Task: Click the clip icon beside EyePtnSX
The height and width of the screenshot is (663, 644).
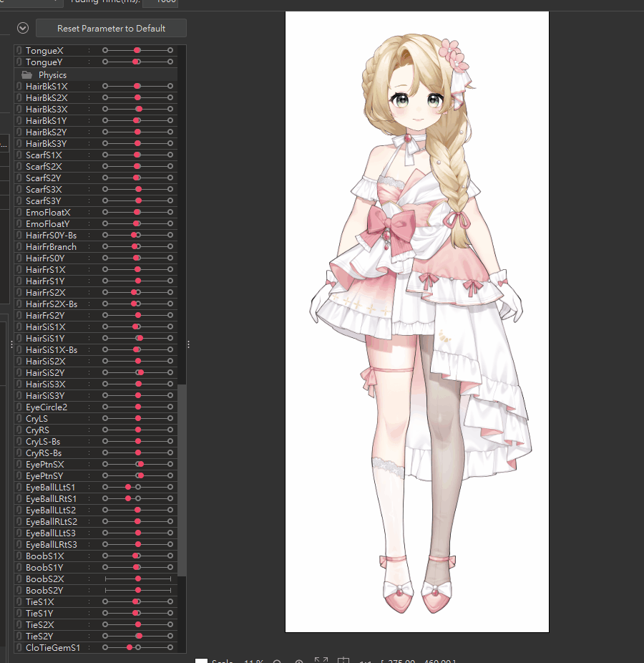Action: 19,464
